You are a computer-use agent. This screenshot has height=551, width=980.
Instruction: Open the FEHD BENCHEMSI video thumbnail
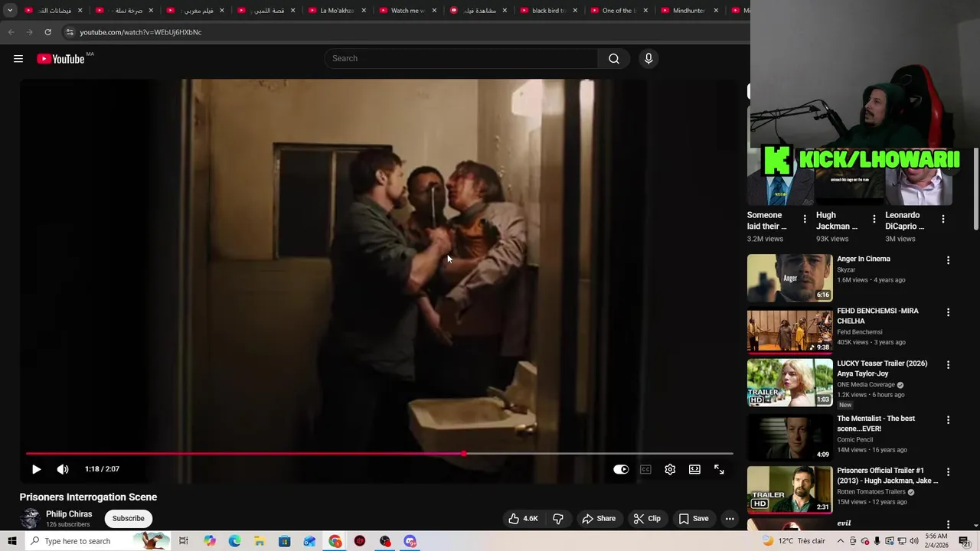(x=789, y=330)
